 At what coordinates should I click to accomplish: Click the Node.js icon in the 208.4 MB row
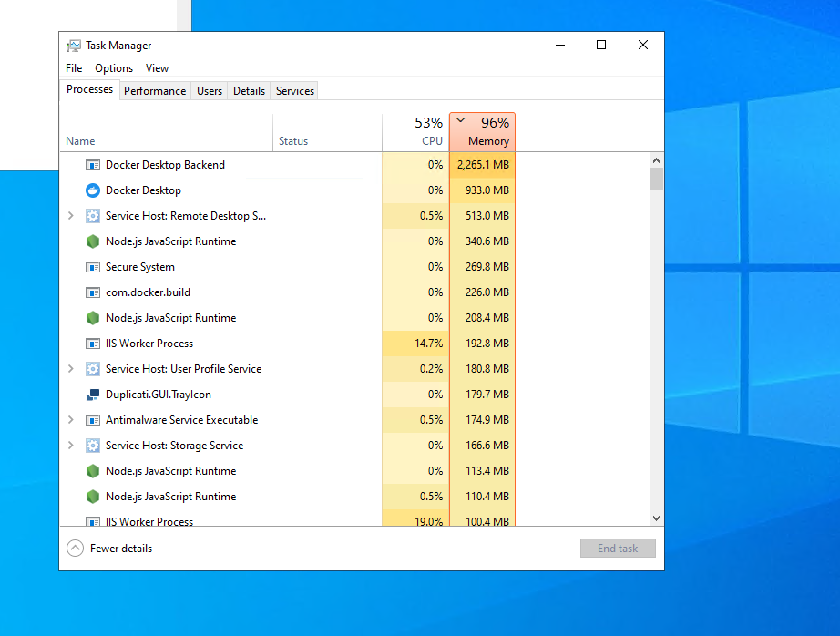tap(93, 318)
